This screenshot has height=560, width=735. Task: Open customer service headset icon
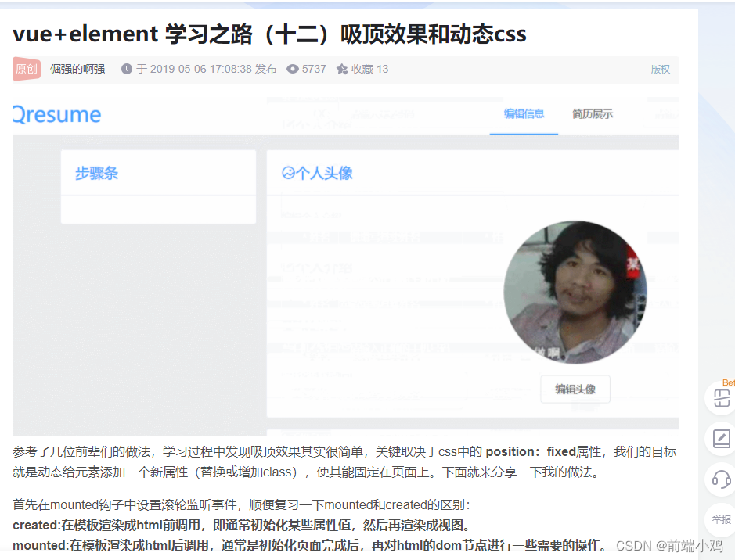[722, 479]
